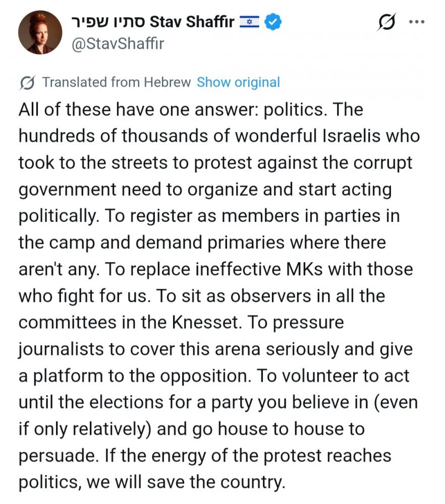
Task: Open Stav Shaffir's profile picture
Action: tap(40, 32)
